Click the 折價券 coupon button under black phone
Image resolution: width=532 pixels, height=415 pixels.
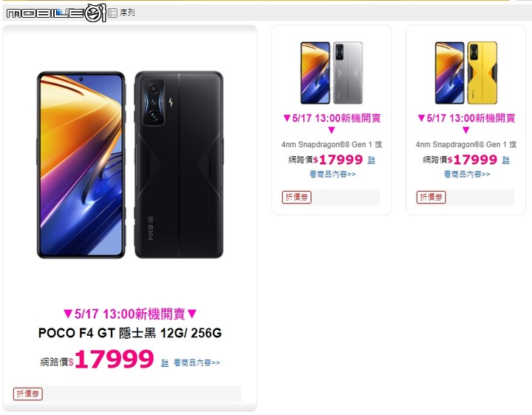[28, 394]
